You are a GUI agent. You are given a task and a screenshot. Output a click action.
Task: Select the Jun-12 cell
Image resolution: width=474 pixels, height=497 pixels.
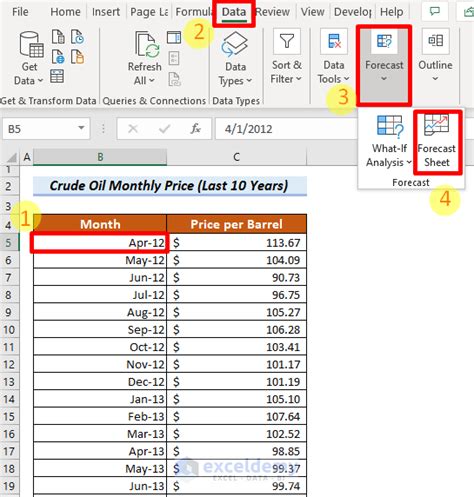coord(100,277)
